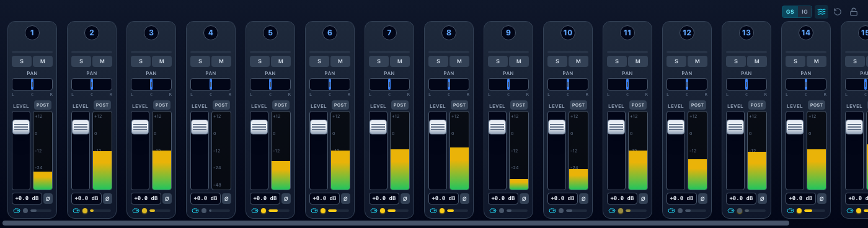Image resolution: width=868 pixels, height=228 pixels.
Task: Solo channel 6
Action: pyautogui.click(x=319, y=61)
